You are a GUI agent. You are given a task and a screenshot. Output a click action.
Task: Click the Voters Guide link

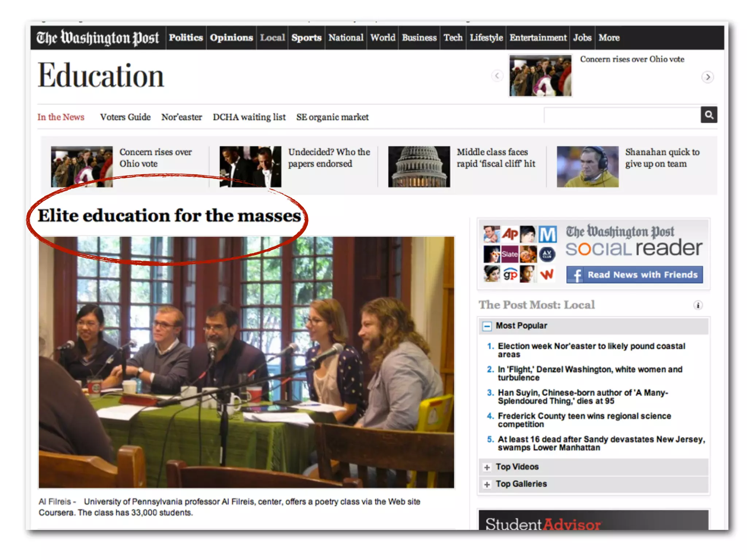click(x=125, y=117)
